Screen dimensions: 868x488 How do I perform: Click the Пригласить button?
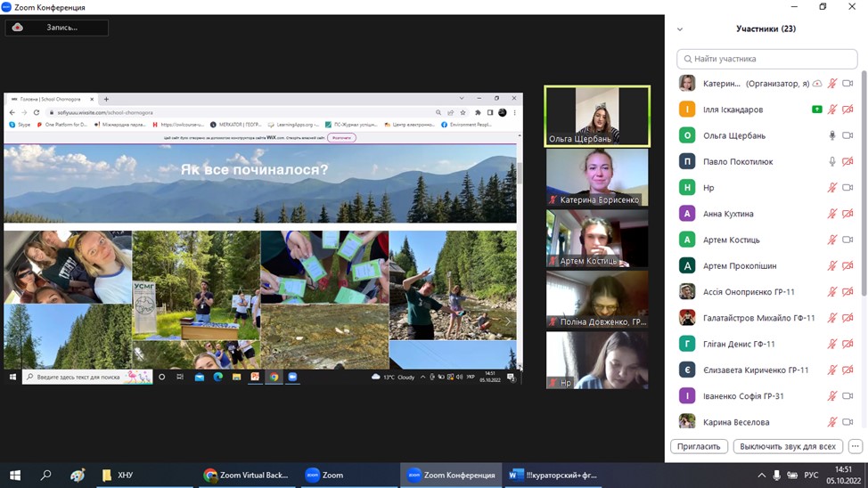[x=699, y=446]
